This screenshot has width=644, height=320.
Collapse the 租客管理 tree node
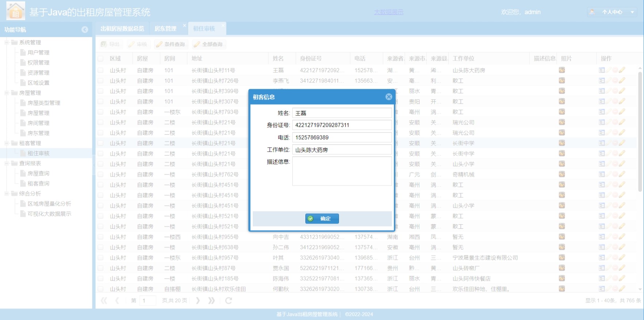[7, 143]
